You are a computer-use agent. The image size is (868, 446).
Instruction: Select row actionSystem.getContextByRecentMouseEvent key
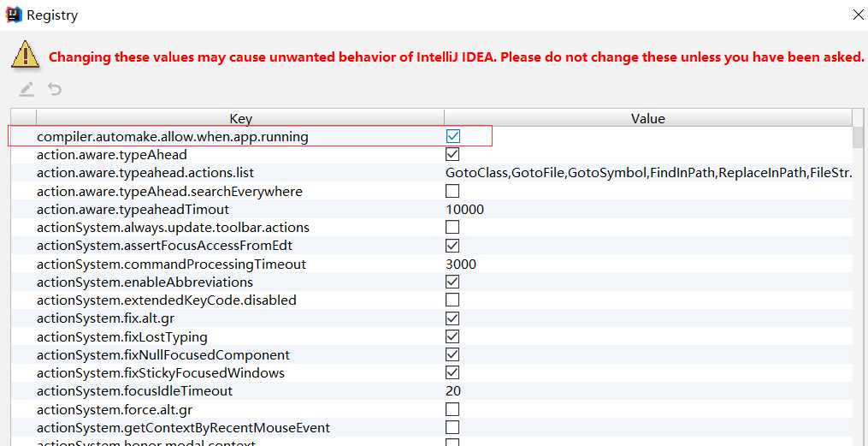point(183,427)
